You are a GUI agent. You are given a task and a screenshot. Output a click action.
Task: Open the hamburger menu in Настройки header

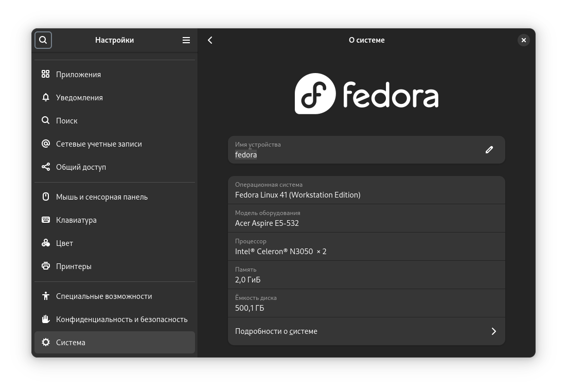(x=186, y=40)
